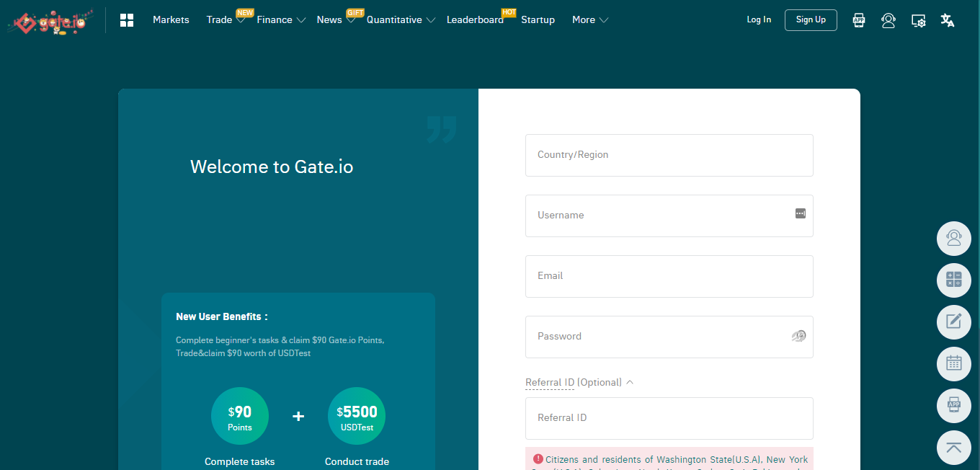Expand the Quantitative dropdown menu

[401, 20]
